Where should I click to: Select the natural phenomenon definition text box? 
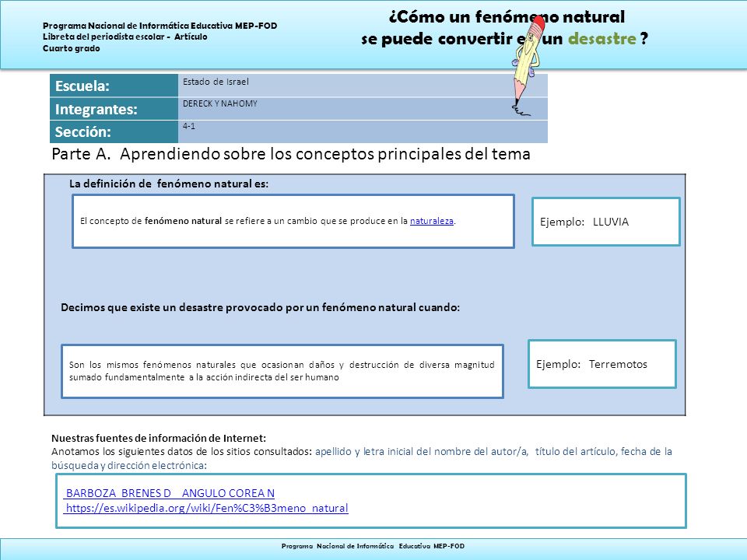(x=293, y=221)
